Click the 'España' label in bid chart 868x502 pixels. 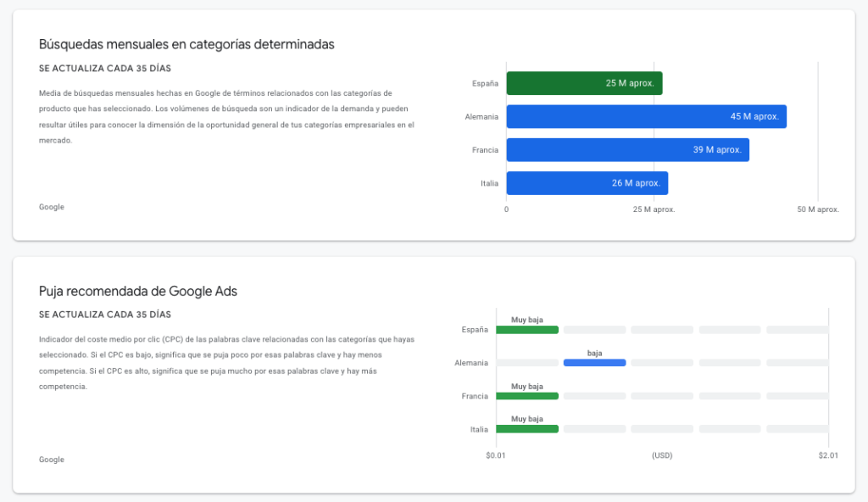(x=475, y=330)
